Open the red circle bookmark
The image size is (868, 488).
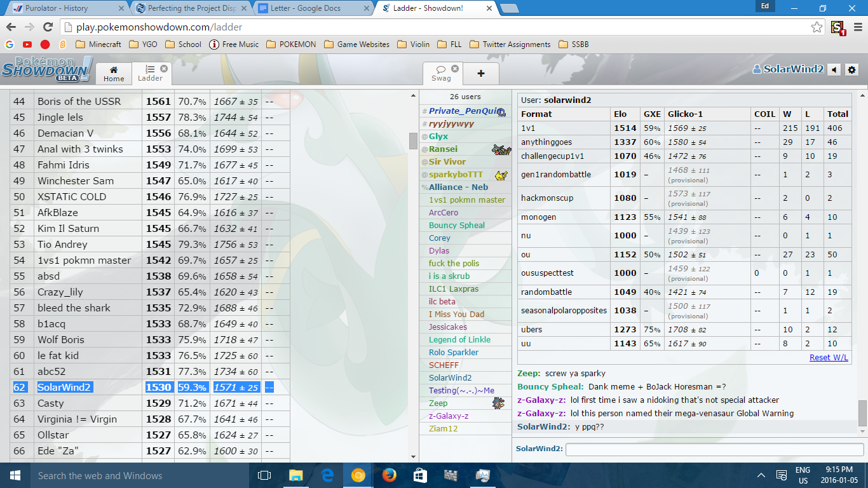point(45,44)
